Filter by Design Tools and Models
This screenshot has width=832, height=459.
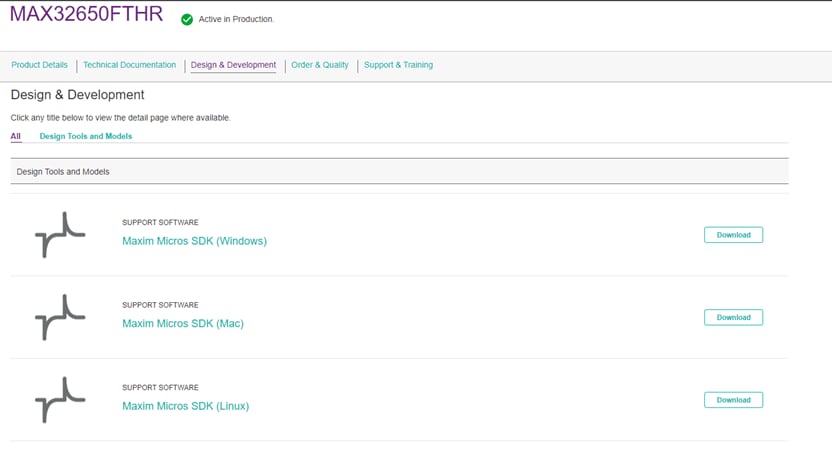click(86, 136)
